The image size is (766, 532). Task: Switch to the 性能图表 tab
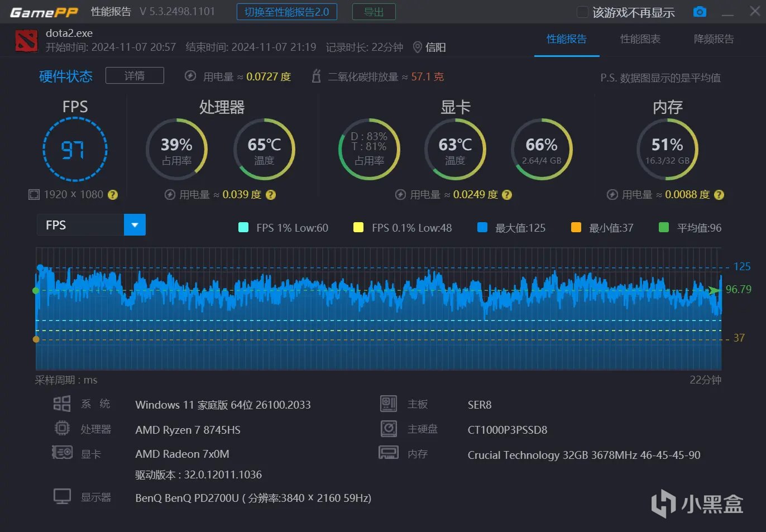(x=640, y=39)
